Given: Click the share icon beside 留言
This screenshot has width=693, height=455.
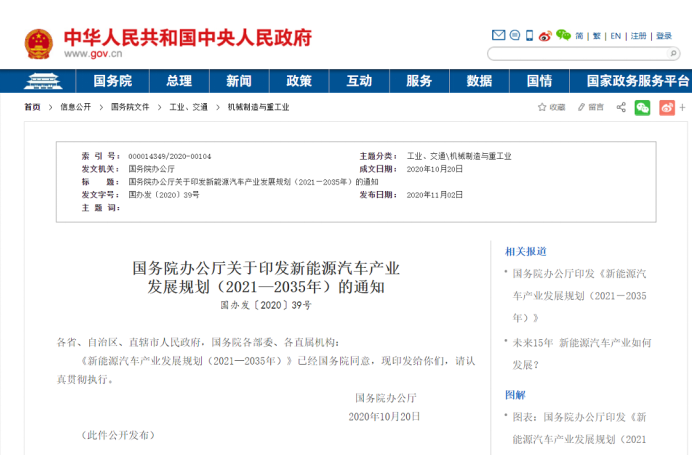Looking at the screenshot, I should [x=621, y=107].
